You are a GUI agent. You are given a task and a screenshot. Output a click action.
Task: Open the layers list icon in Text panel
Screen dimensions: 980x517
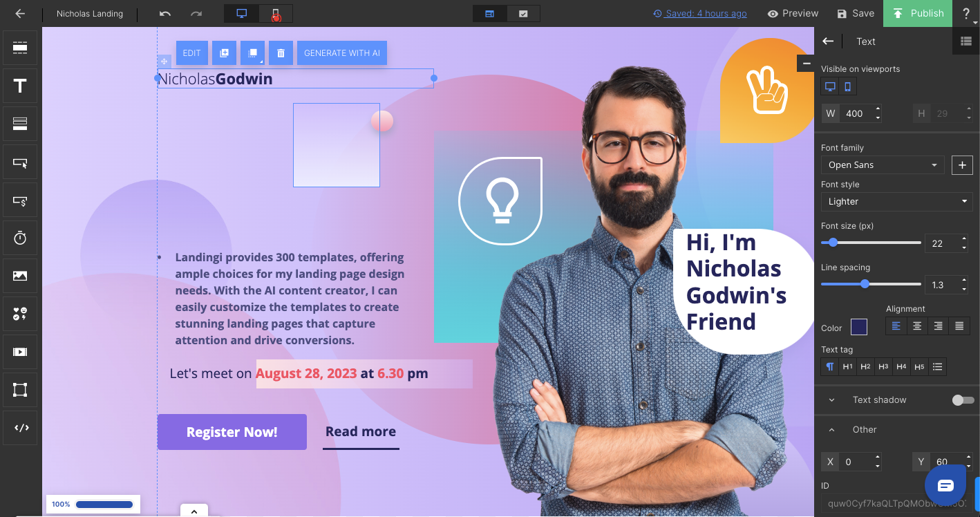[x=966, y=41]
